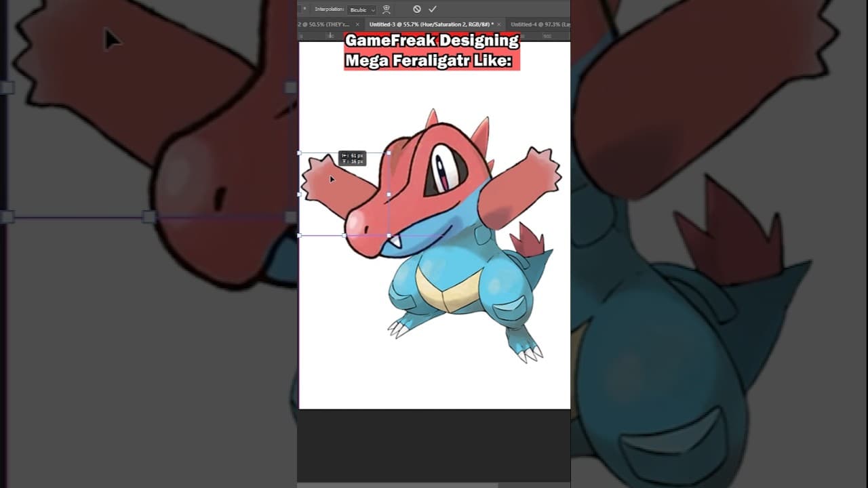Commit the transform with the checkmark icon
Screen dimensions: 868x488
tap(433, 9)
